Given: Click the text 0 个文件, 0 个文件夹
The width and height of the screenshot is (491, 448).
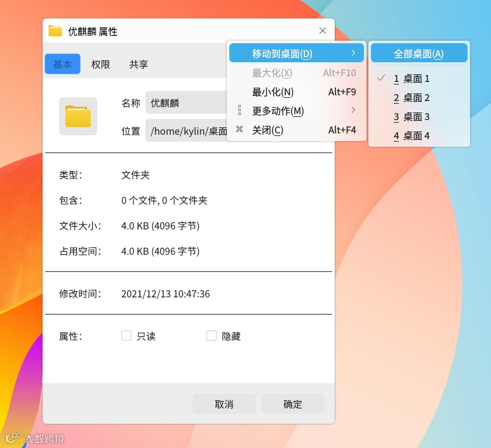Looking at the screenshot, I should tap(164, 201).
